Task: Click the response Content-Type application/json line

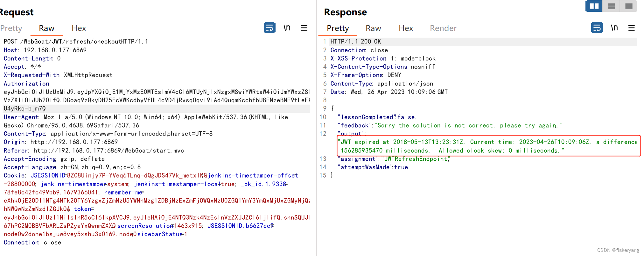Action: point(382,84)
